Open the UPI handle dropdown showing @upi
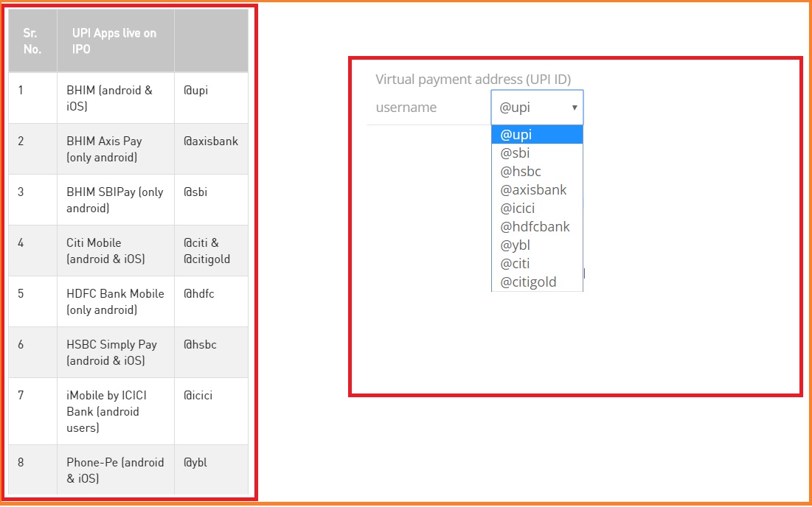The image size is (812, 507). tap(537, 107)
